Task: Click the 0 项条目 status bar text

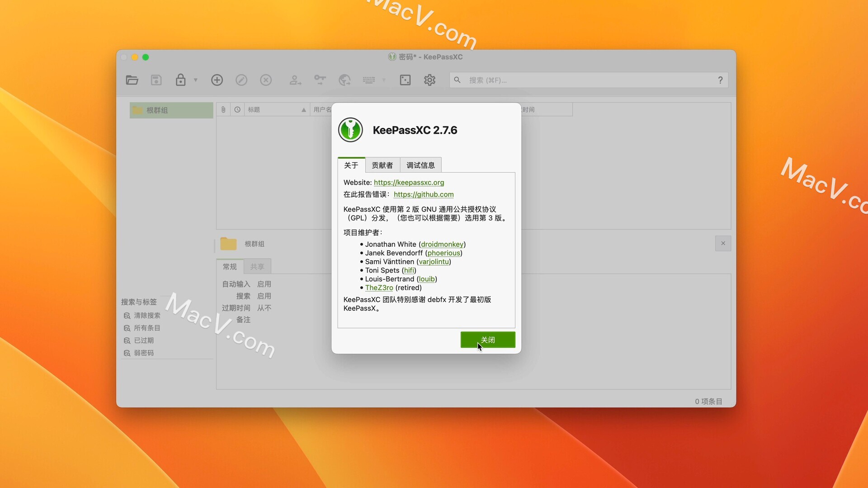Action: (x=708, y=401)
